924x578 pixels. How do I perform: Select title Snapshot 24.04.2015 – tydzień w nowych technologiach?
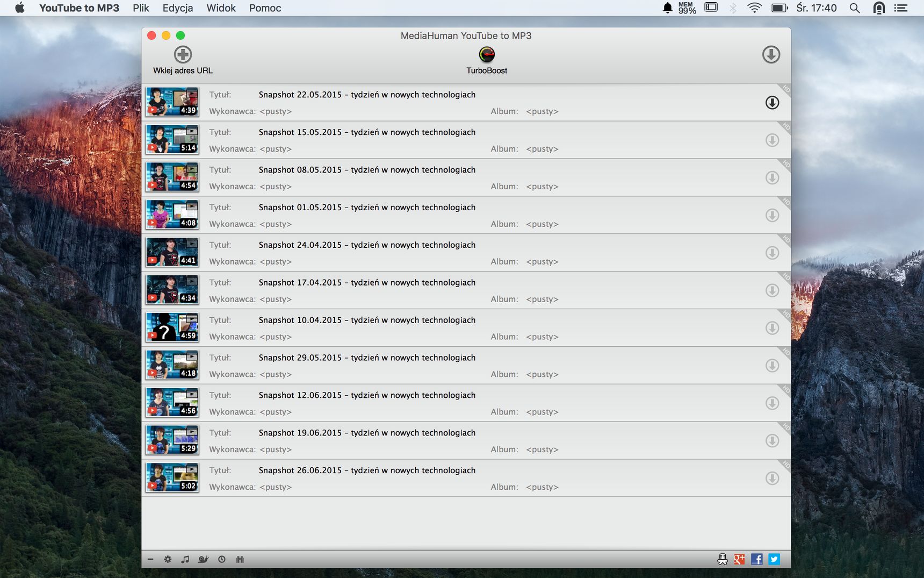click(367, 245)
